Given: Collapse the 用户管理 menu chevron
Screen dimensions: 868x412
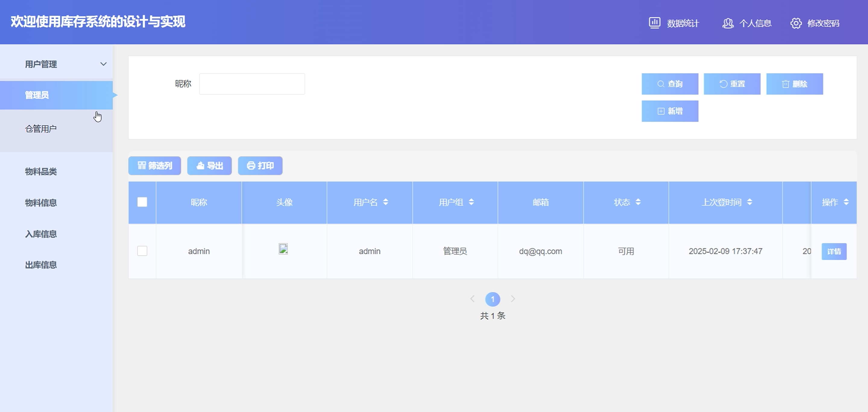Looking at the screenshot, I should 103,64.
